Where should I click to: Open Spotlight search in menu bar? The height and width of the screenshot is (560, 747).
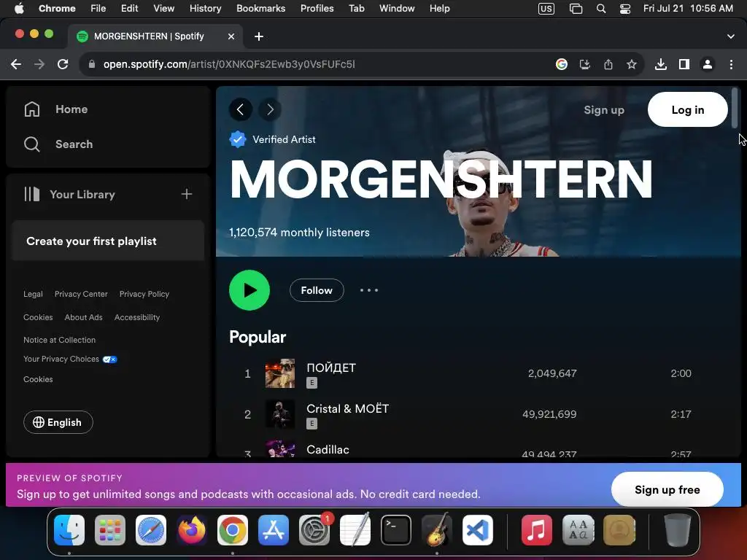pyautogui.click(x=601, y=9)
